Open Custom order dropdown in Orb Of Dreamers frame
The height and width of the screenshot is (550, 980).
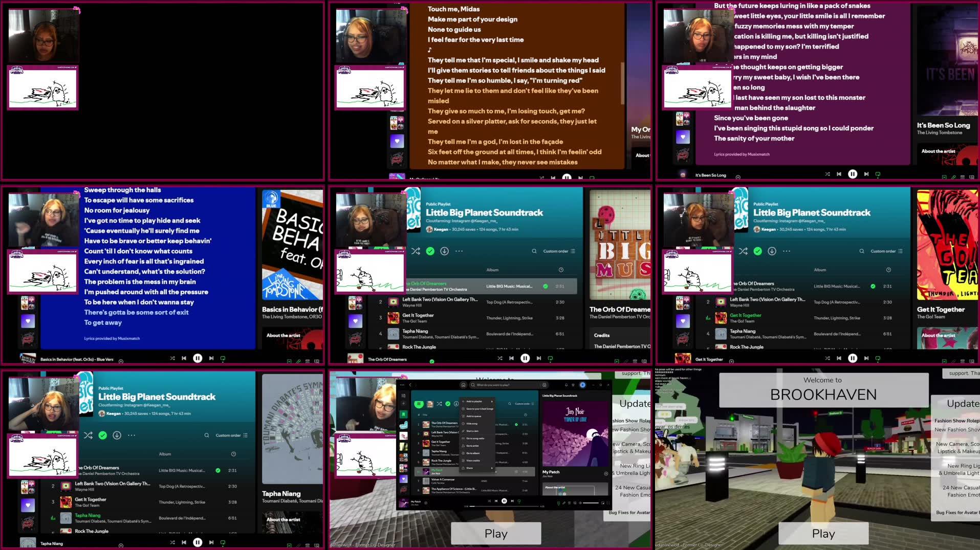point(559,251)
